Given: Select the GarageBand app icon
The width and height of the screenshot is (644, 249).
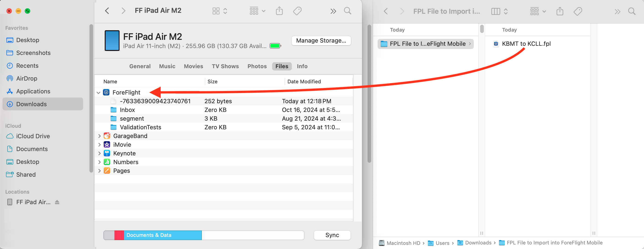Looking at the screenshot, I should coord(107,136).
